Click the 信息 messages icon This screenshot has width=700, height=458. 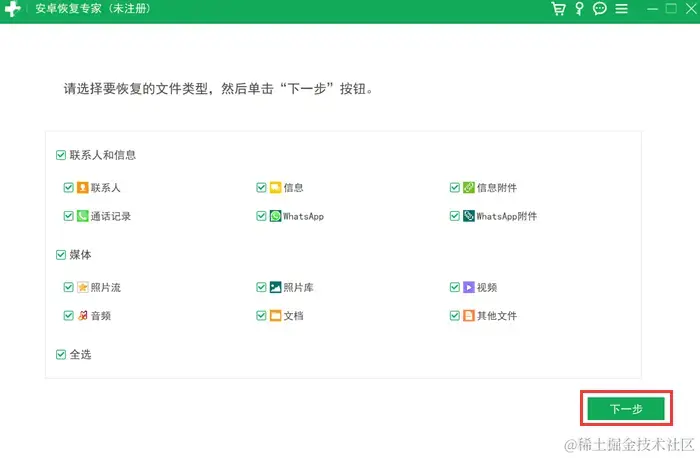275,187
